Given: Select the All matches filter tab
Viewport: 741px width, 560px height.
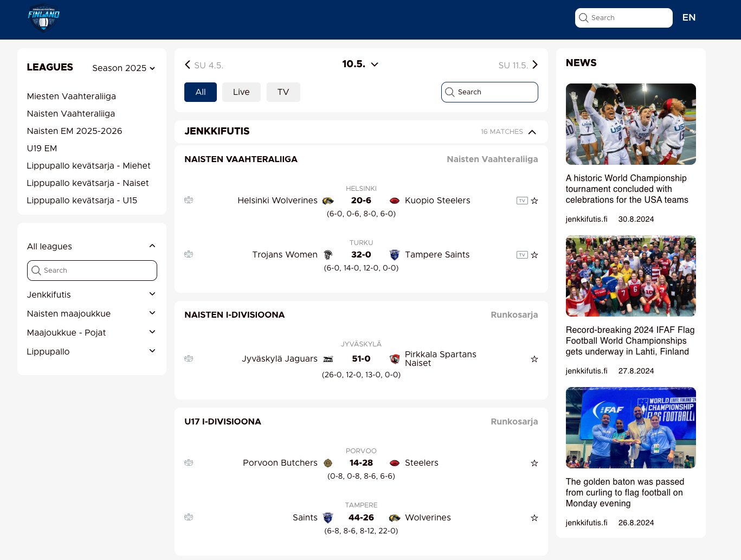Looking at the screenshot, I should (201, 92).
